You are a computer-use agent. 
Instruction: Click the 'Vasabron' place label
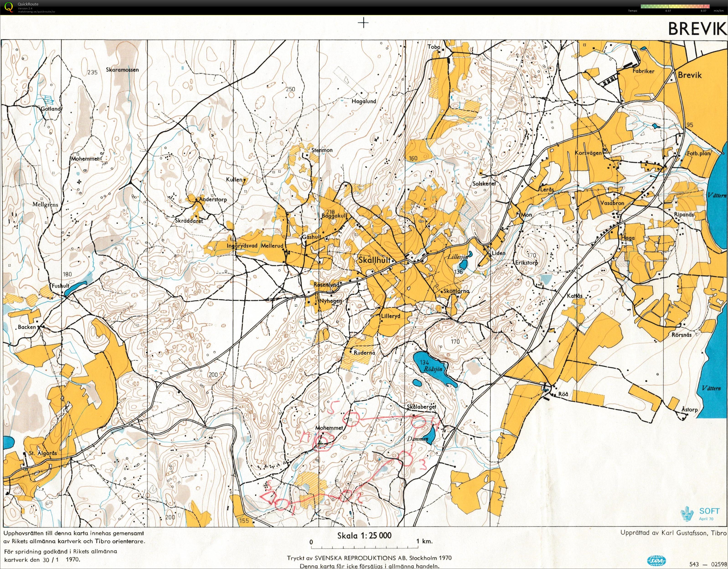(612, 203)
